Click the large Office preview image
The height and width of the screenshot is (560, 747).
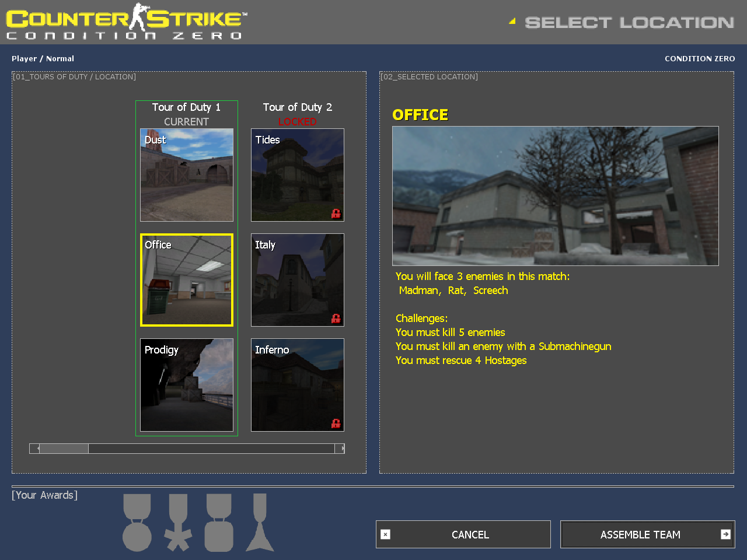pos(556,196)
